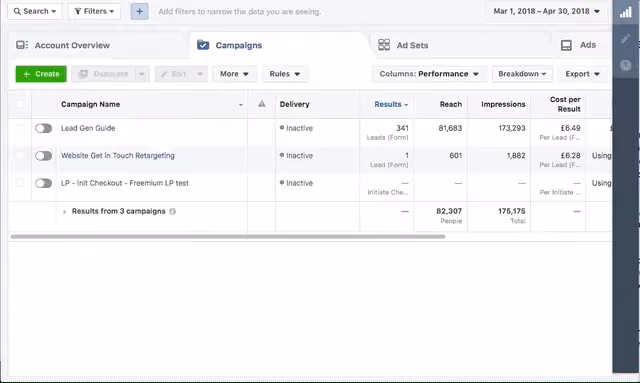Click the Duplicate button
This screenshot has width=640, height=383.
pos(104,74)
